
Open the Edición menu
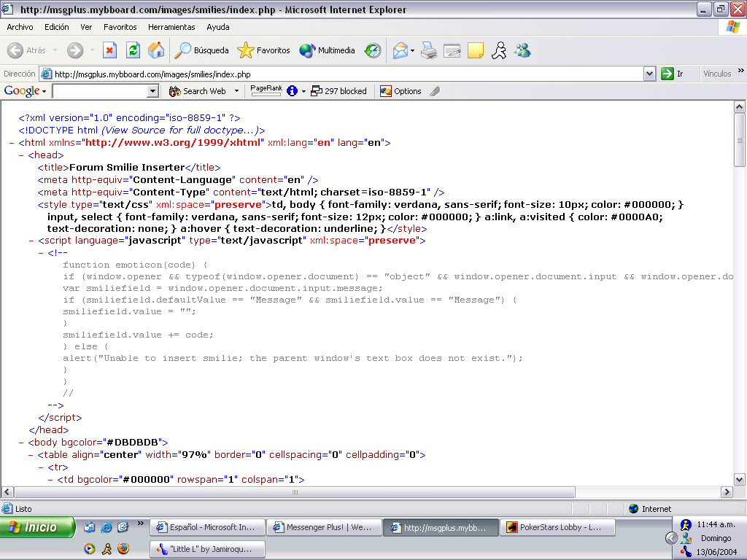click(57, 27)
